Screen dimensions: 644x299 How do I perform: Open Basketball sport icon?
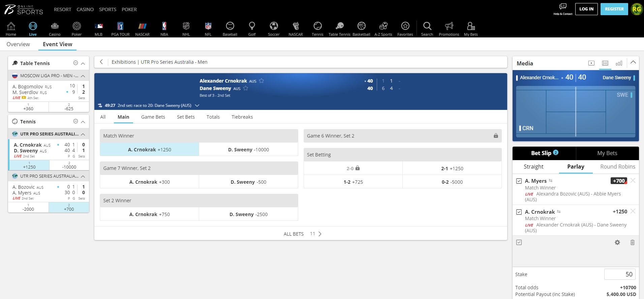pyautogui.click(x=361, y=29)
